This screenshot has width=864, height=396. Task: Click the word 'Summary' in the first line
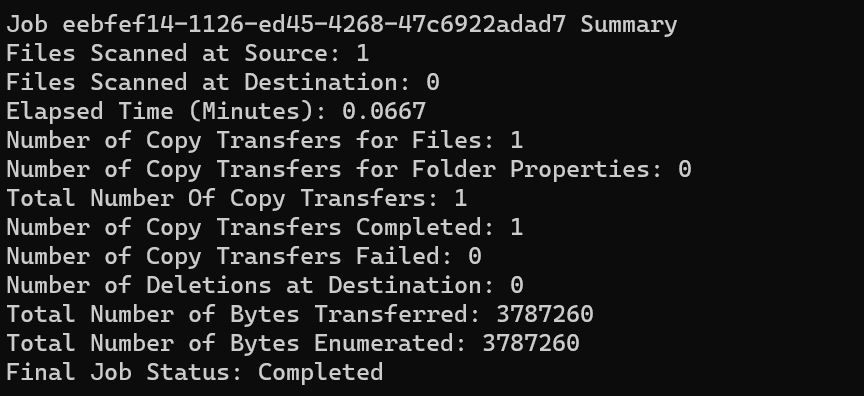[x=629, y=25]
